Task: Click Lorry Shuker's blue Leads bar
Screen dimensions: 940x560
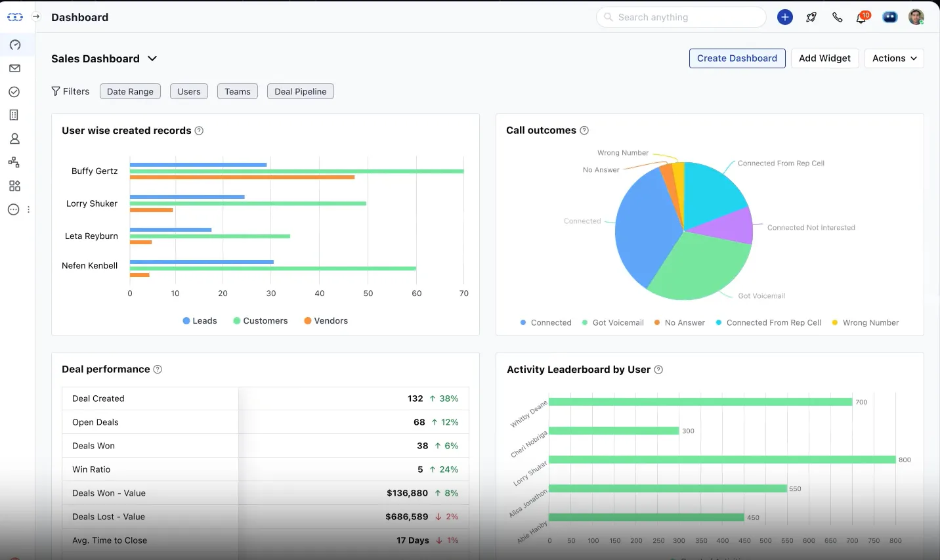Action: pyautogui.click(x=187, y=197)
